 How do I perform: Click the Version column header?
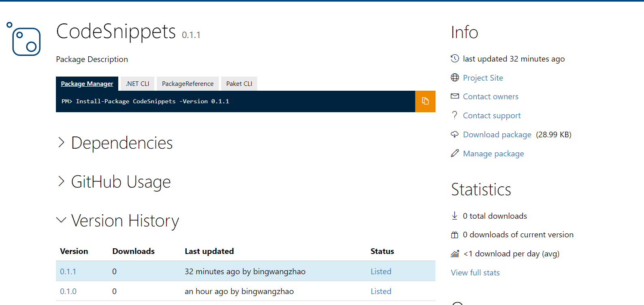pos(74,251)
